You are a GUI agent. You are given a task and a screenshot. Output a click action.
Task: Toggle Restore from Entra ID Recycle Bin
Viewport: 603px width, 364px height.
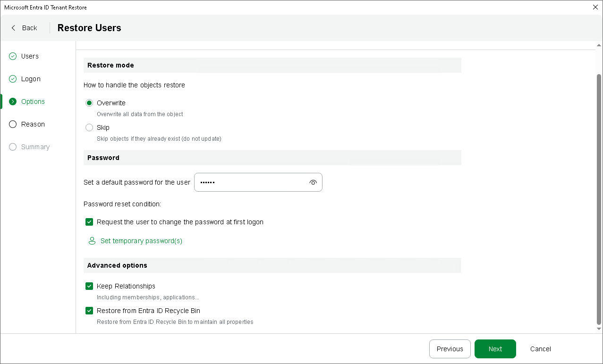coord(89,311)
